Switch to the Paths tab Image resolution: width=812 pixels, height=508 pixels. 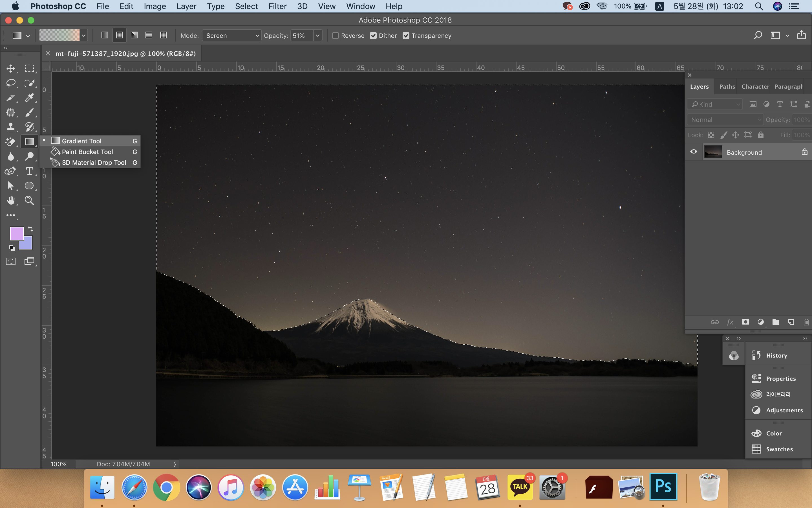[727, 87]
